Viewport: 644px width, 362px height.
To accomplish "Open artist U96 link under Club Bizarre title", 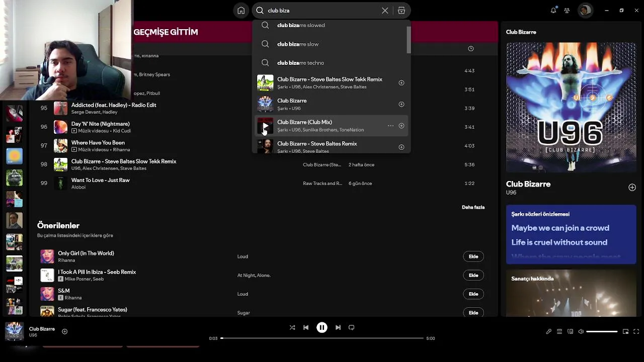I will point(511,193).
